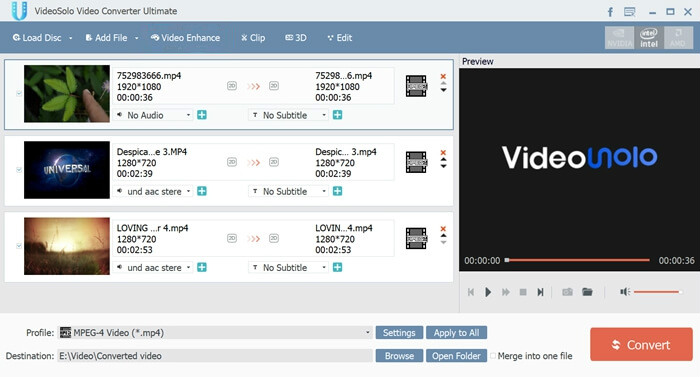
Task: Start conversion with Convert button
Action: coord(641,344)
